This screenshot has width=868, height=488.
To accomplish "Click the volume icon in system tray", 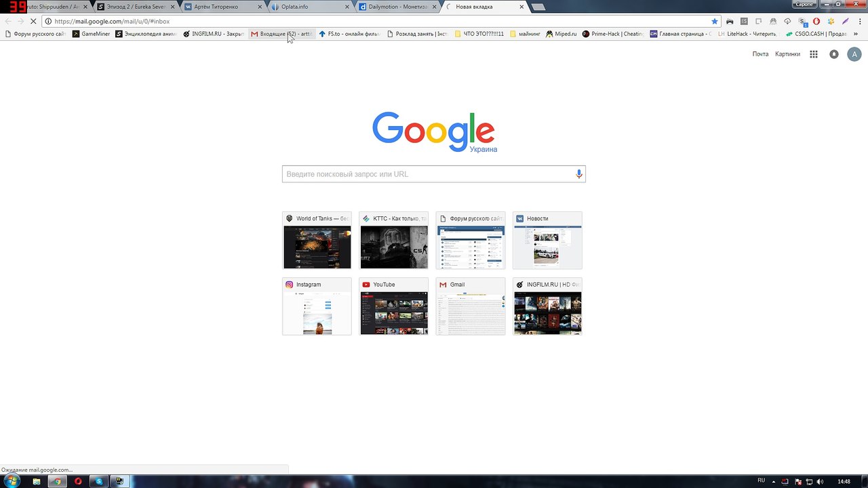I will 820,481.
